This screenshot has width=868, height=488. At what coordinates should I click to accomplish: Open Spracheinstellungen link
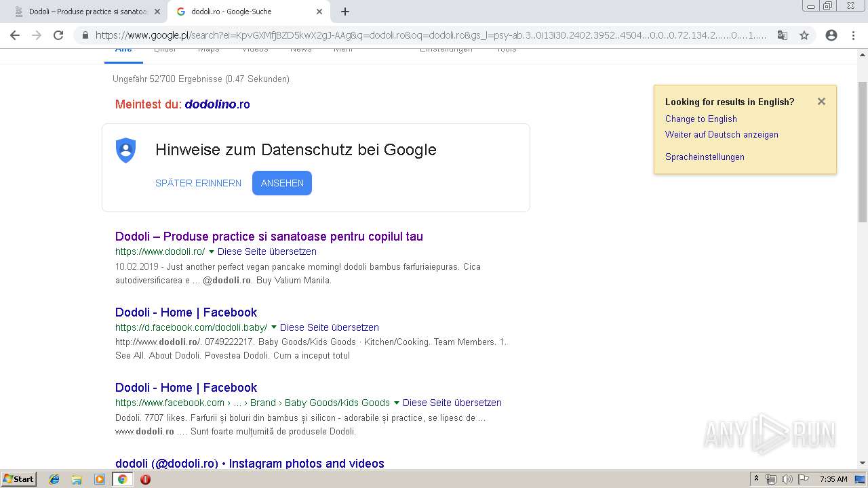pos(705,157)
